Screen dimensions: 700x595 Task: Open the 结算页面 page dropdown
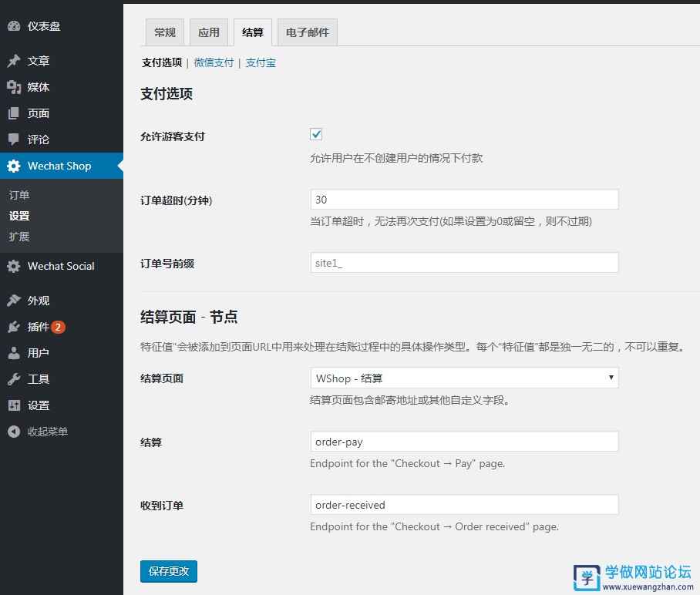[464, 378]
